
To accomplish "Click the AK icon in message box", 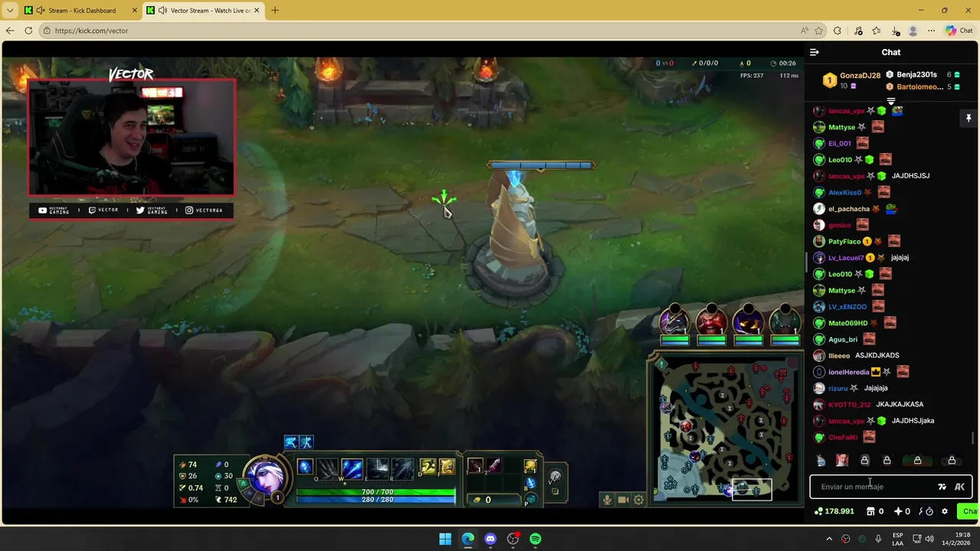I will (x=959, y=487).
